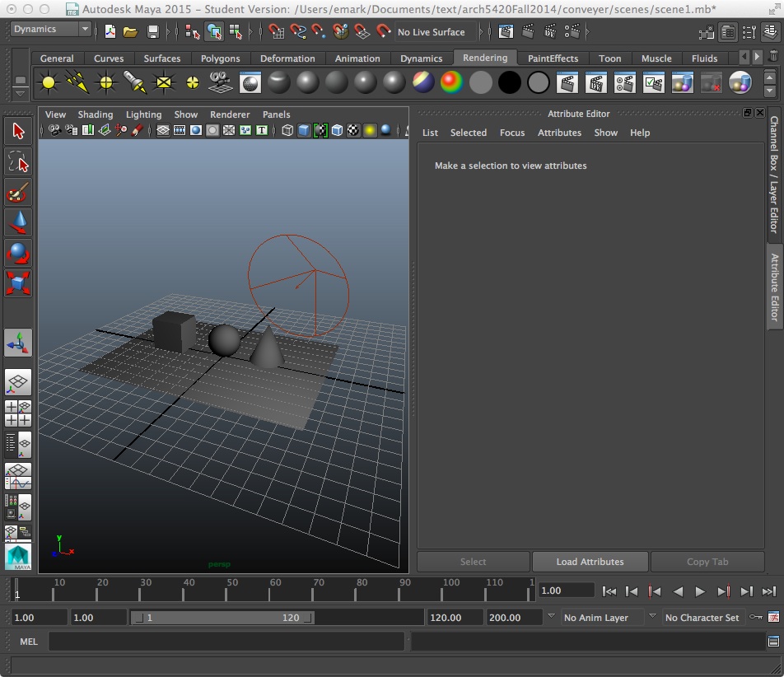Open a scene with folder icon

tap(130, 32)
